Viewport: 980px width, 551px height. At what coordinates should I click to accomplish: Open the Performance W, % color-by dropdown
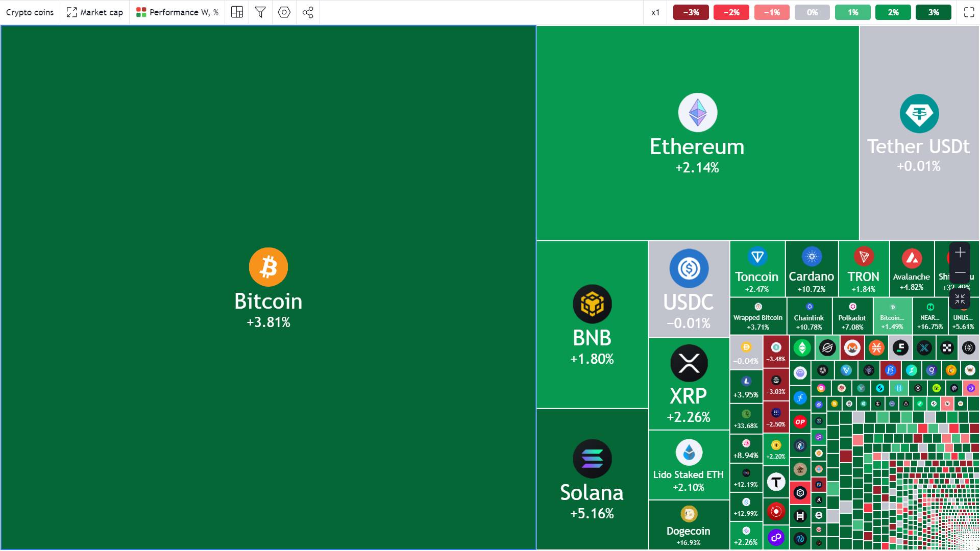coord(177,12)
